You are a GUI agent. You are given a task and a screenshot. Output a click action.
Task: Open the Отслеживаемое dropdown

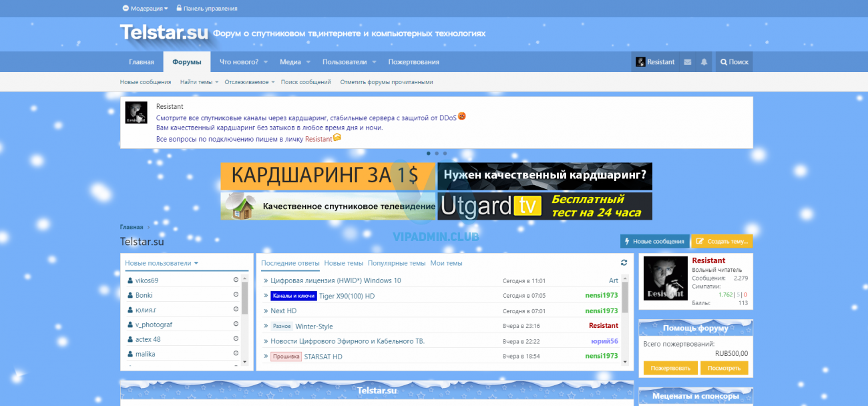[x=250, y=82]
